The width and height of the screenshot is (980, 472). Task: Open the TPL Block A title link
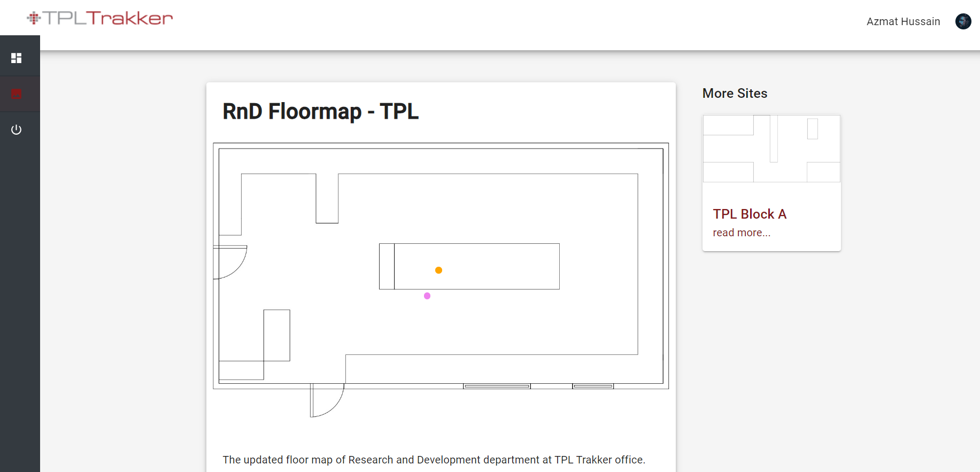click(750, 214)
